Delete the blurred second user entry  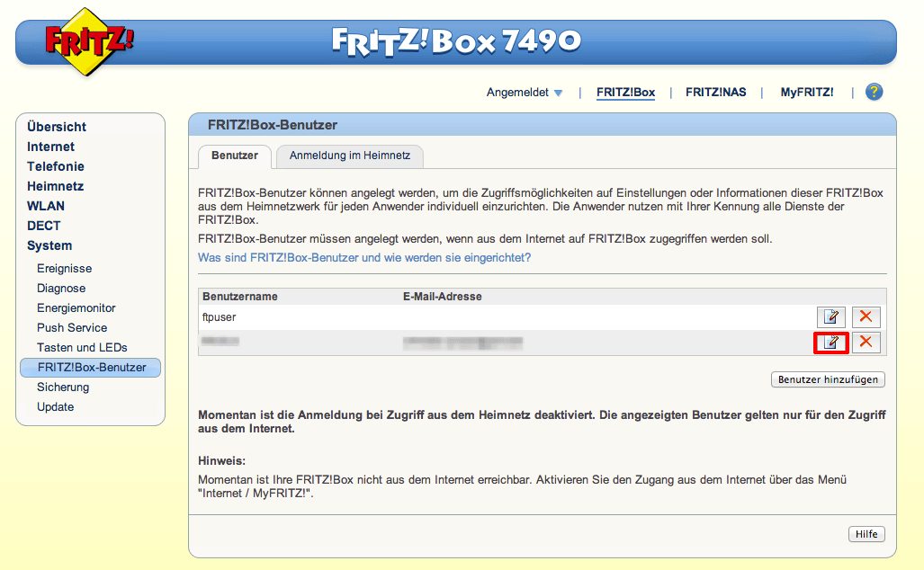[x=866, y=342]
